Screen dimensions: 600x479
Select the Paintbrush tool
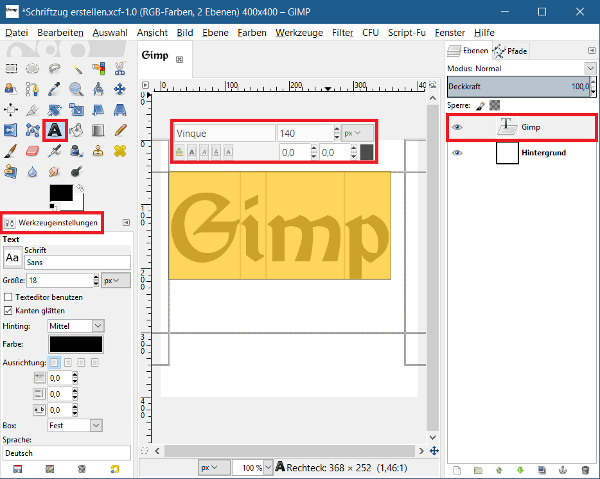click(x=11, y=151)
